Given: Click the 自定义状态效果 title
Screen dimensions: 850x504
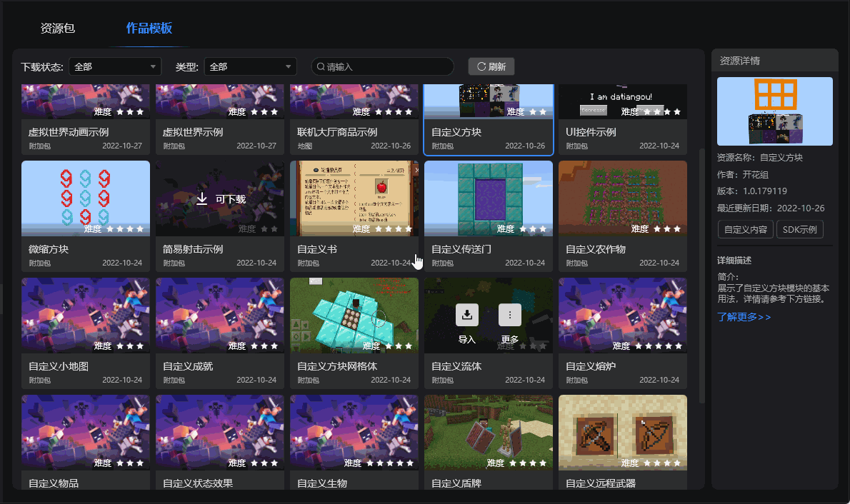Looking at the screenshot, I should [198, 483].
